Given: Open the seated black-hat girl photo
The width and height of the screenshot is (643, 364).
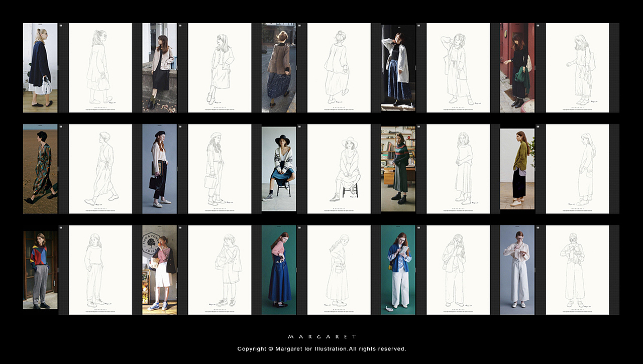Looking at the screenshot, I should (279, 168).
